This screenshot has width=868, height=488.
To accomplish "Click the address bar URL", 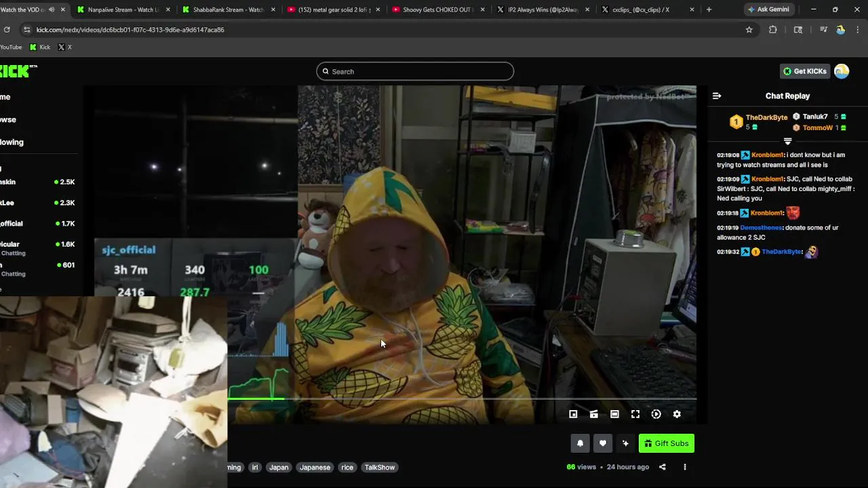I will coord(130,30).
